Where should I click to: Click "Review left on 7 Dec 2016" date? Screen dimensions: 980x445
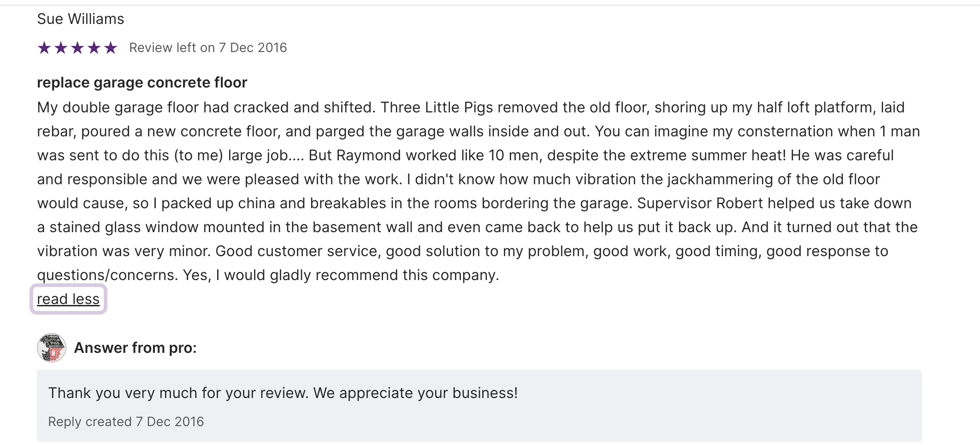pyautogui.click(x=208, y=48)
